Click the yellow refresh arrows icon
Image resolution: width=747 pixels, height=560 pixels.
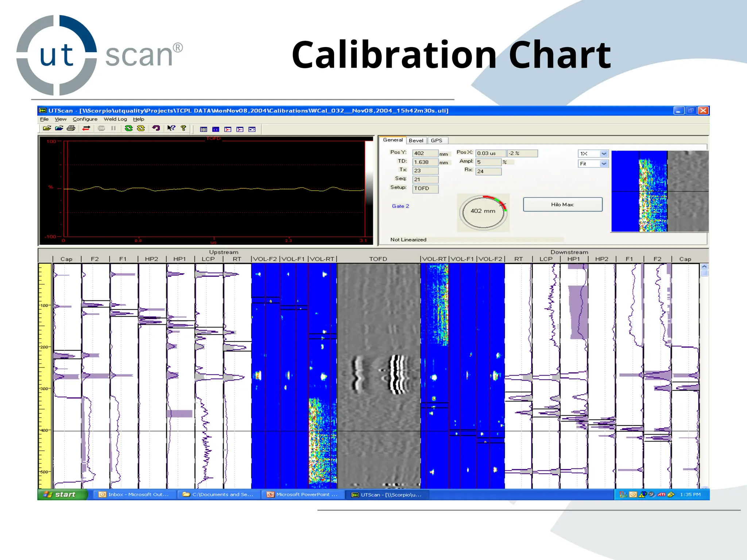[x=141, y=128]
